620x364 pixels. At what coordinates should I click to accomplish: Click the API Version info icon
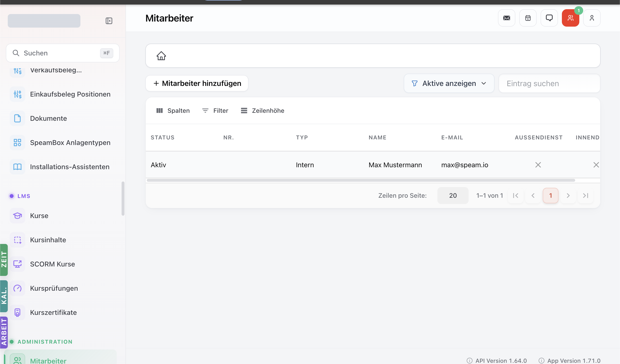tap(469, 361)
